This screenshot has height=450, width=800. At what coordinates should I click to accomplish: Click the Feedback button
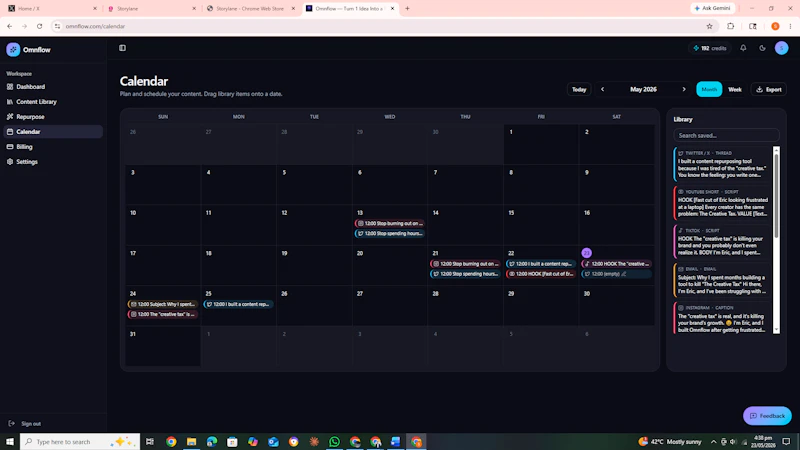pos(767,416)
